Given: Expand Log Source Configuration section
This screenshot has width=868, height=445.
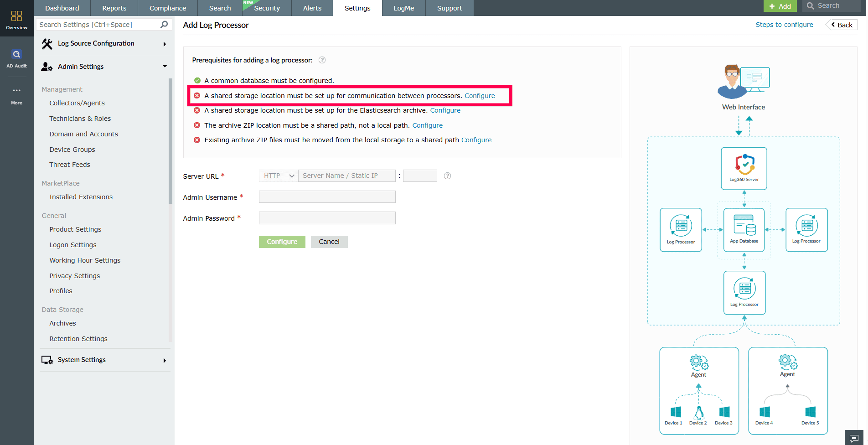Looking at the screenshot, I should (165, 44).
